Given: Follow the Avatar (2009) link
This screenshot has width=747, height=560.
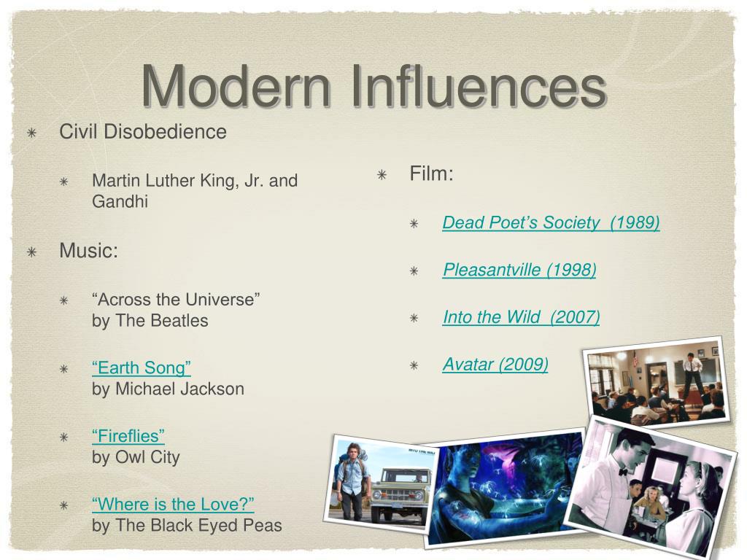Looking at the screenshot, I should pyautogui.click(x=495, y=364).
